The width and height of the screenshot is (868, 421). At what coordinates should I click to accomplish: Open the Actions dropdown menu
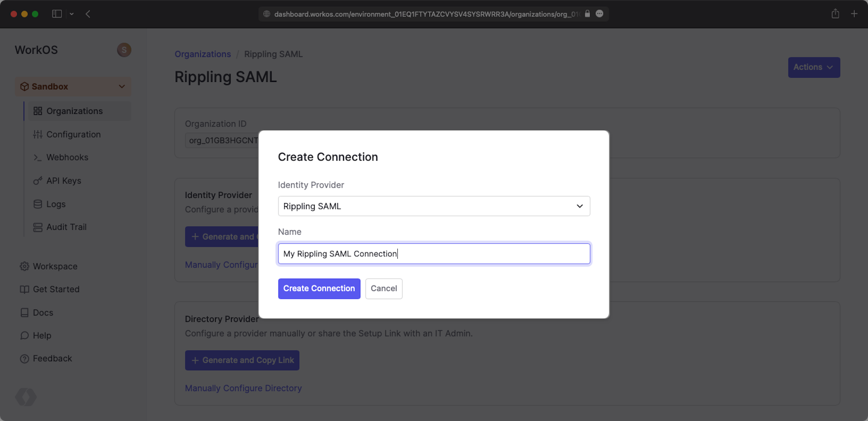point(814,67)
